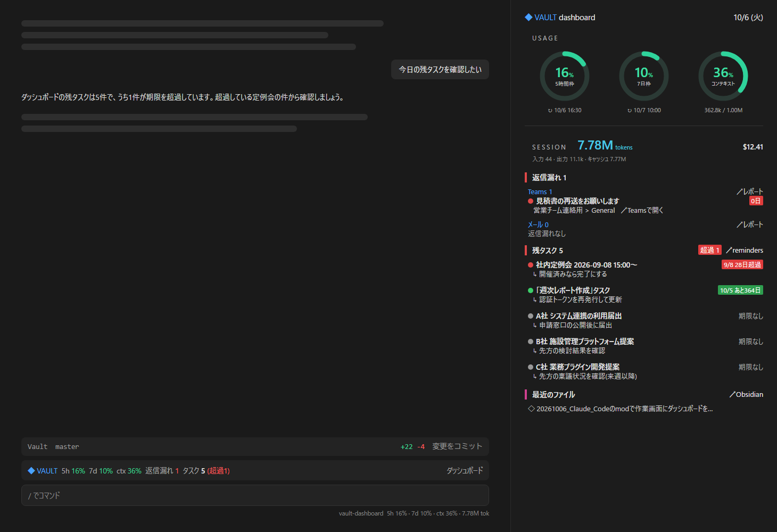The image size is (777, 532).
Task: Click the 10% 7日枠 usage ring
Action: pyautogui.click(x=644, y=76)
